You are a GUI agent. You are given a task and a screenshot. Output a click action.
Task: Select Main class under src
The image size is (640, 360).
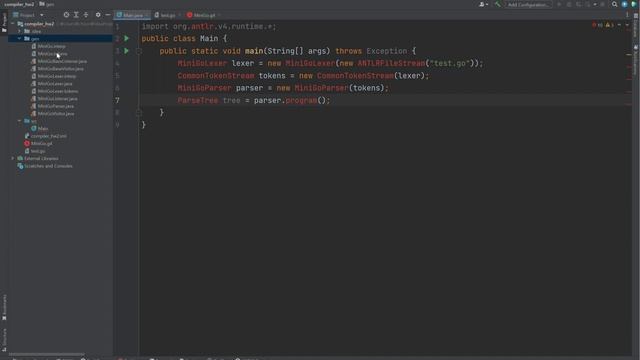tap(40, 129)
